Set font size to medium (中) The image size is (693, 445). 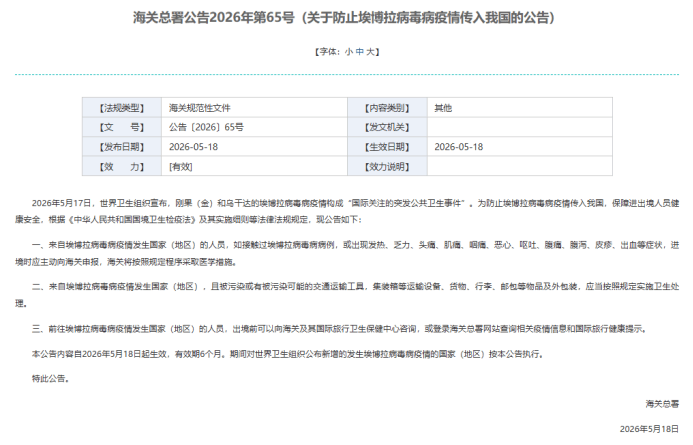[x=359, y=52]
